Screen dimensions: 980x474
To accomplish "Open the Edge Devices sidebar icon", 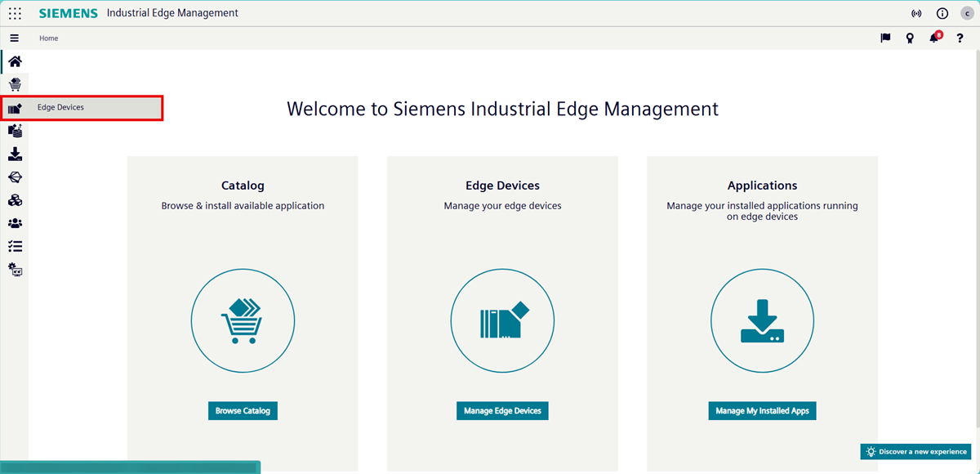I will (15, 107).
